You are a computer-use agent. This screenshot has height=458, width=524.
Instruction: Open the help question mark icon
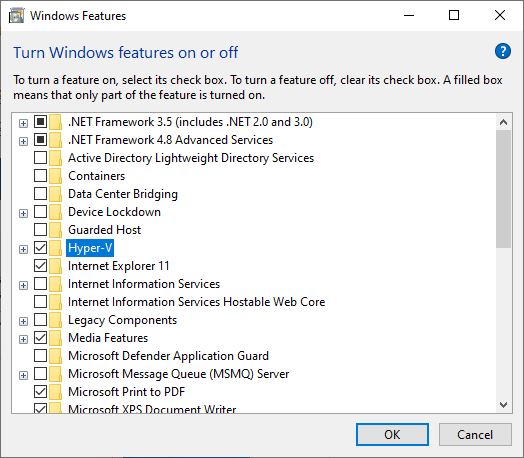[503, 51]
